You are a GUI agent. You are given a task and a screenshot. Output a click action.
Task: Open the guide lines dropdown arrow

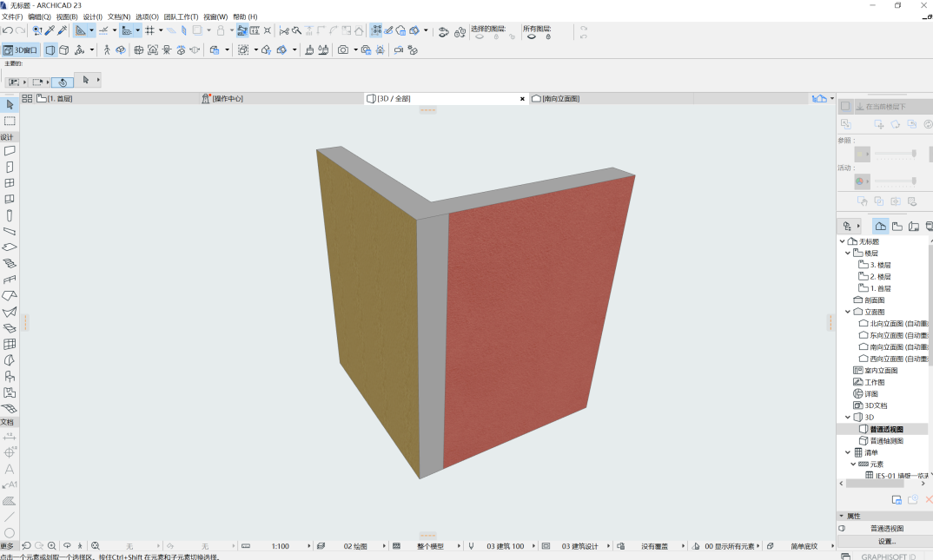tap(91, 30)
